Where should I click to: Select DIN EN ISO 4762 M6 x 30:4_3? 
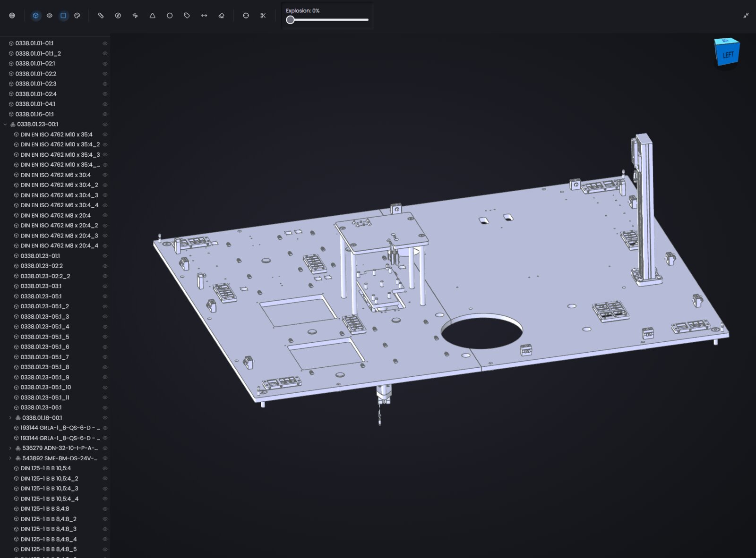pos(60,195)
